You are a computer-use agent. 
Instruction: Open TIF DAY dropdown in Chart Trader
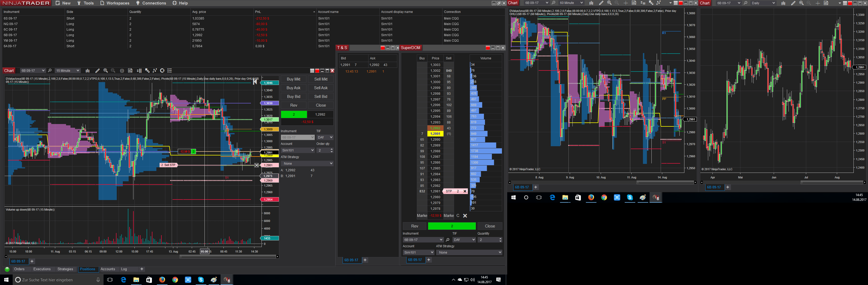pos(325,137)
